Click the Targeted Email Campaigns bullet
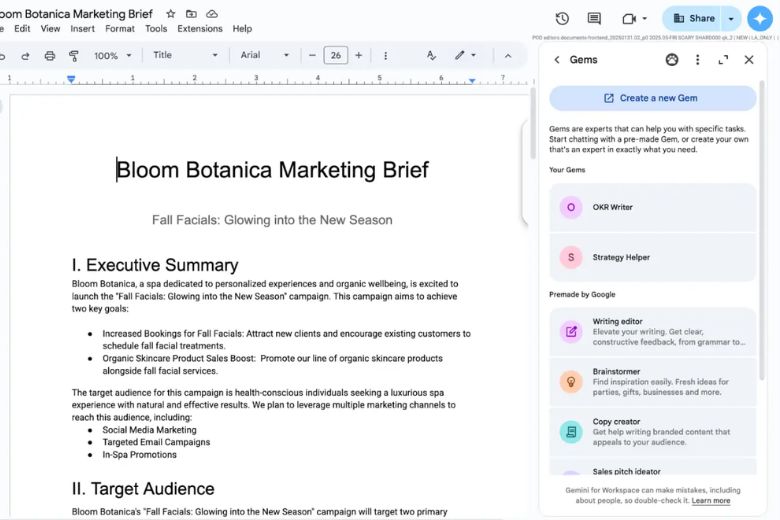Screen dimensions: 780x520 click(156, 442)
